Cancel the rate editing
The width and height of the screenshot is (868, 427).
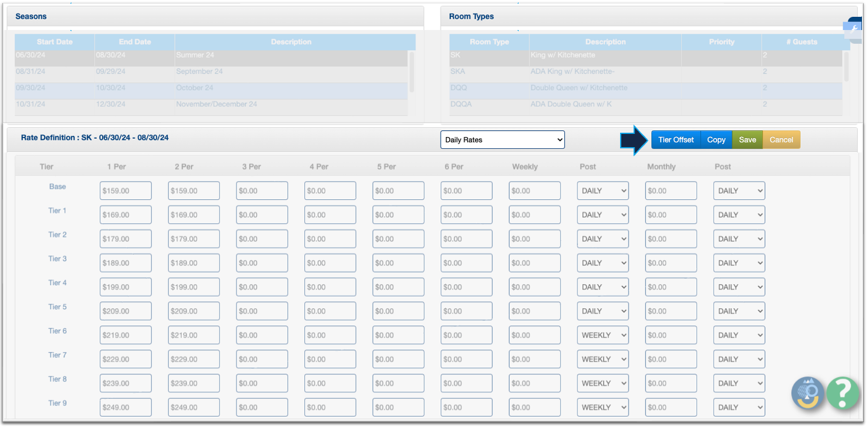click(781, 140)
